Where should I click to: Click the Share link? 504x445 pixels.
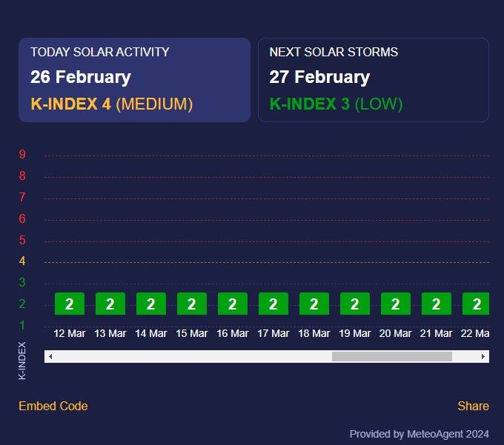point(473,406)
